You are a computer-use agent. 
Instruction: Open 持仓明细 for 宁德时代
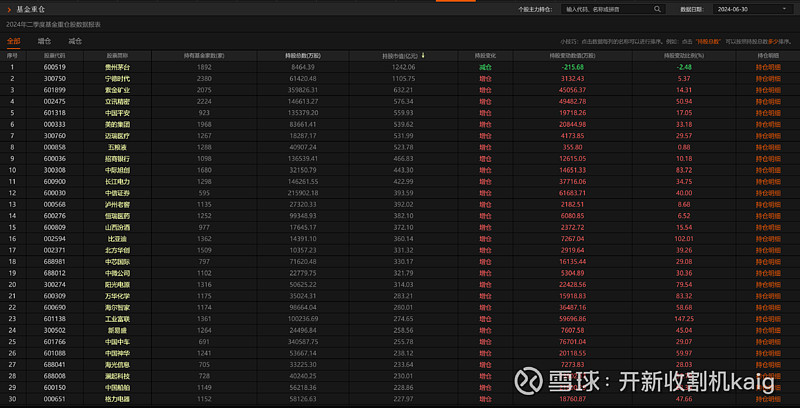click(x=768, y=79)
